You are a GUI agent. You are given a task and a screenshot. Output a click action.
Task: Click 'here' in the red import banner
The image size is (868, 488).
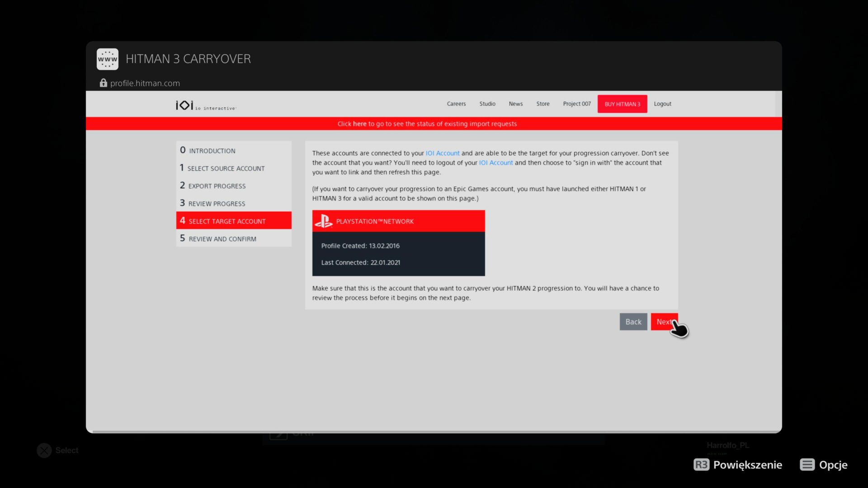[359, 124]
